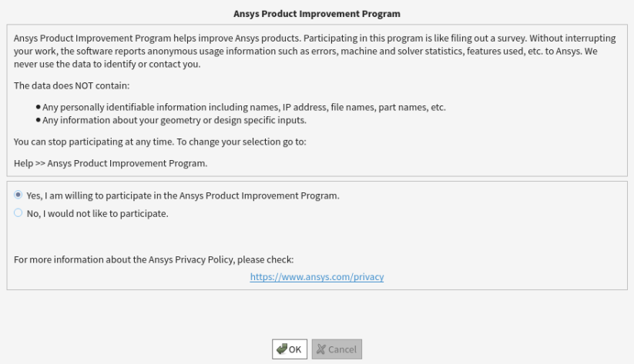
Task: Click the "For more information about the Ansys Privacy Policy" text
Action: pos(153,259)
